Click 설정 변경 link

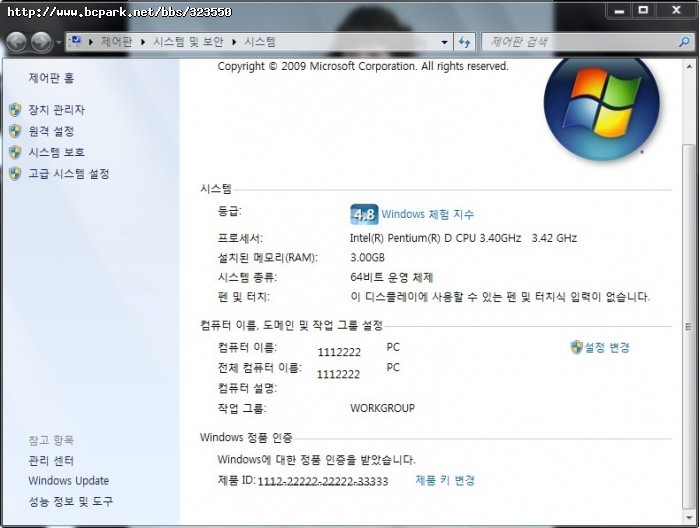click(x=607, y=347)
